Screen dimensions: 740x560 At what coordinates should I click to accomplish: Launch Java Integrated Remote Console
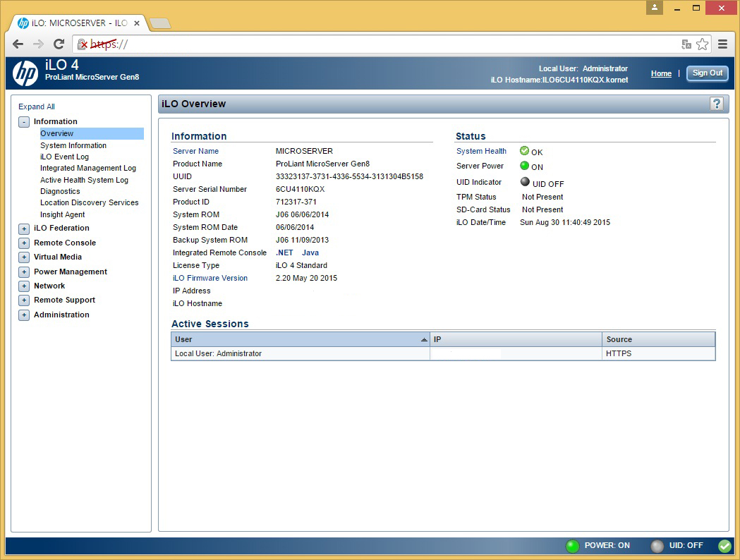pos(310,253)
